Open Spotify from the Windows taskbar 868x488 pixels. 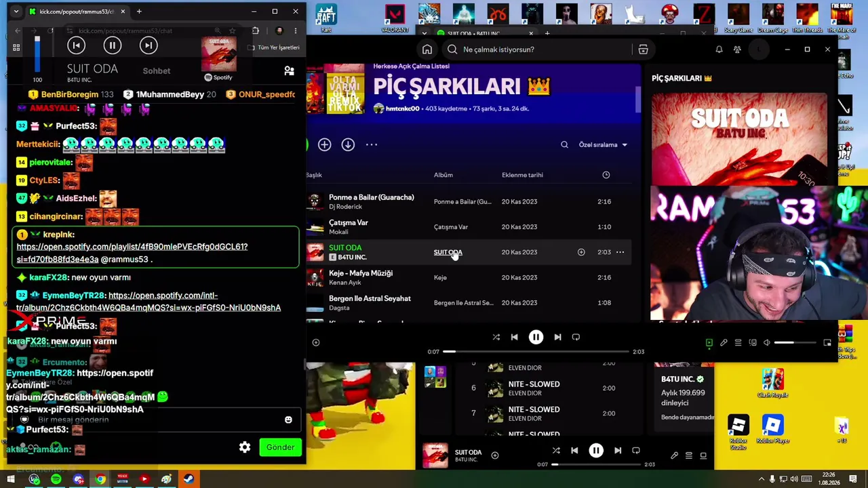tap(56, 480)
